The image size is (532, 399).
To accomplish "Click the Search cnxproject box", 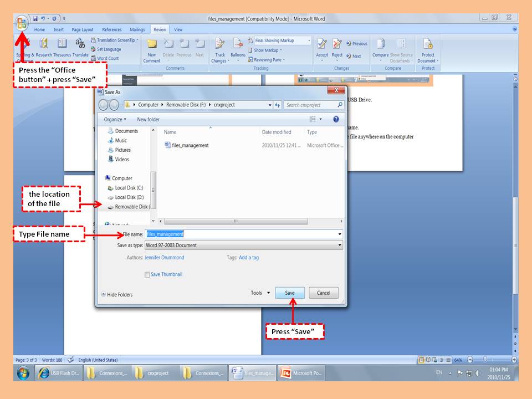I will coord(314,105).
